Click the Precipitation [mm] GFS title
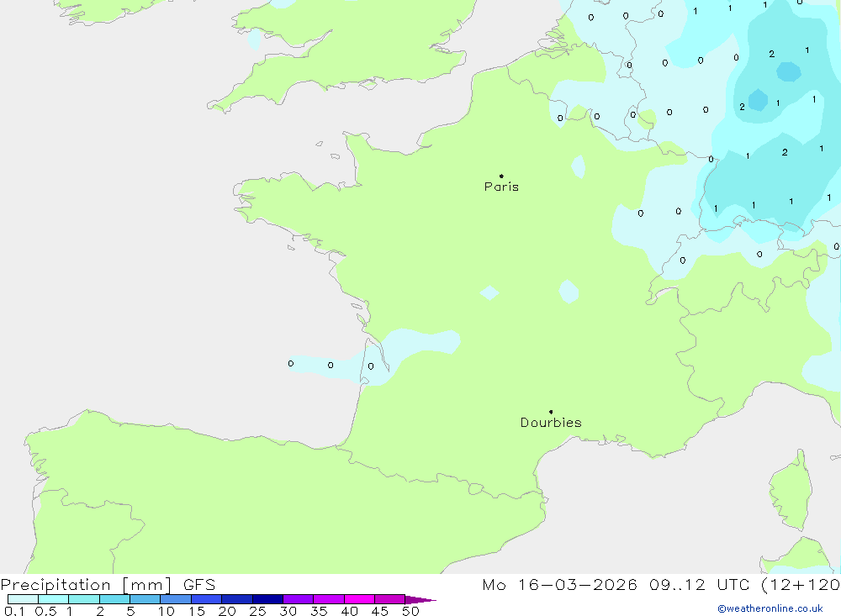Image resolution: width=841 pixels, height=616 pixels. pos(108,584)
